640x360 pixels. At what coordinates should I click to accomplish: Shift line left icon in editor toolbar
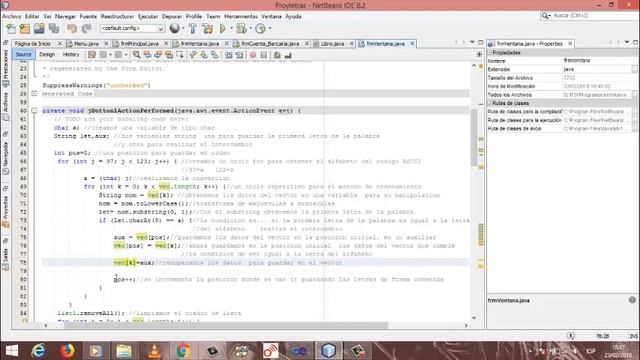(229, 55)
